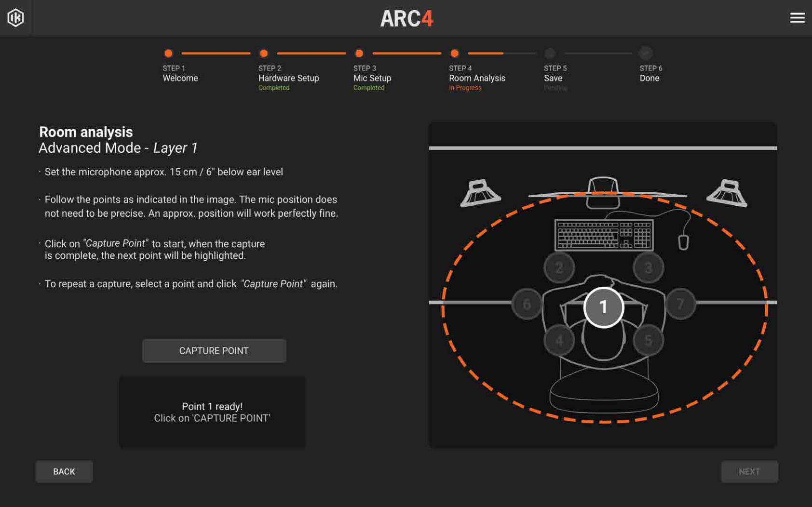Click the 'To repeat a capture' instruction line
Viewport: 812px width, 507px height.
(191, 284)
